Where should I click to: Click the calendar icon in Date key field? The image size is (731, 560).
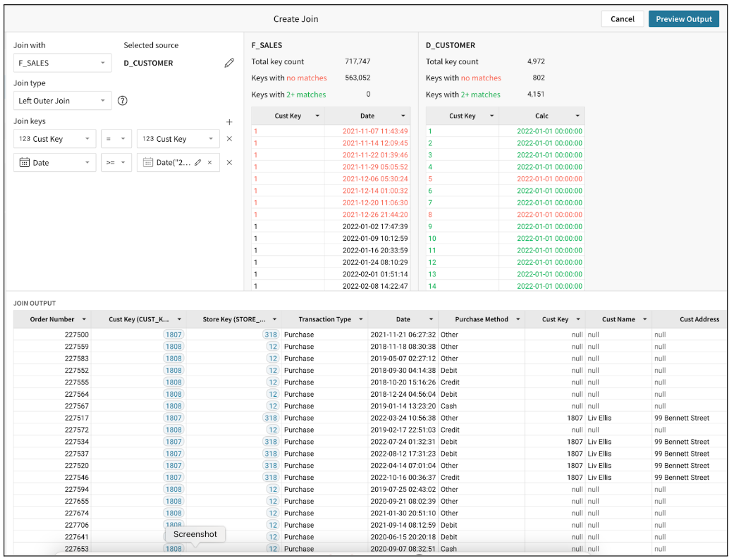pos(25,162)
